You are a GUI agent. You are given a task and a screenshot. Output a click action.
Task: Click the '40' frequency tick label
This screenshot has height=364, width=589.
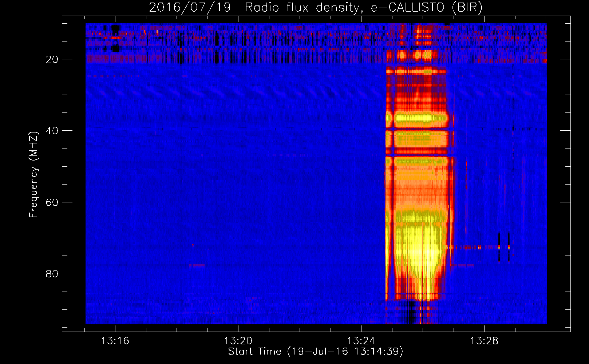52,131
